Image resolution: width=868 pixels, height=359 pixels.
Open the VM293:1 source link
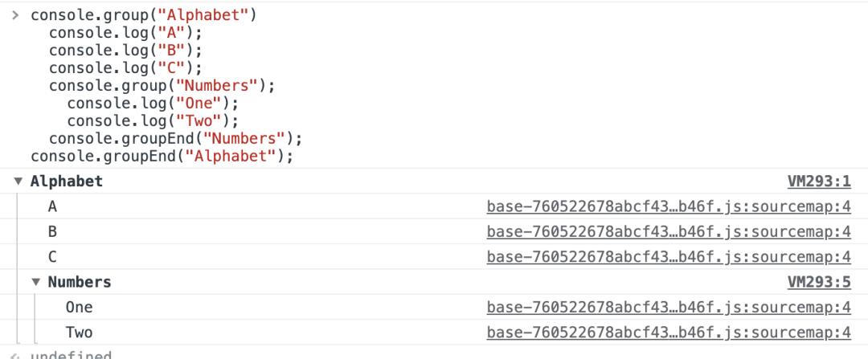(x=818, y=182)
